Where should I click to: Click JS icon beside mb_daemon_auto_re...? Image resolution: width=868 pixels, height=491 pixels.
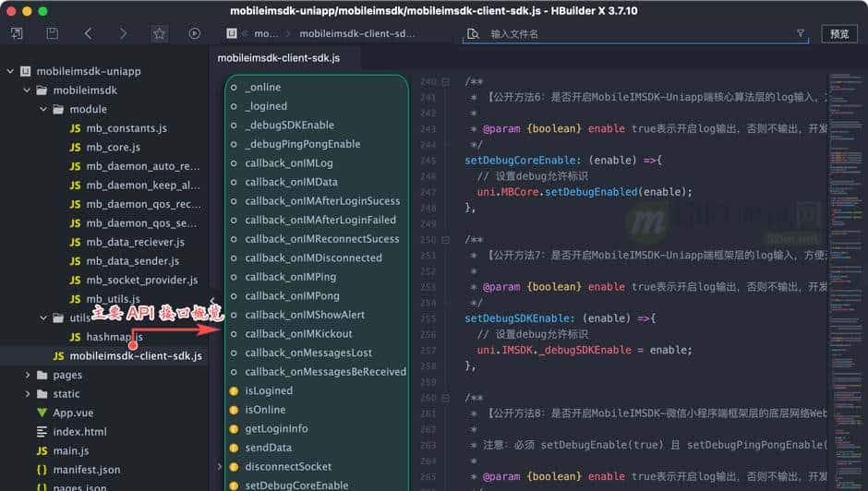(x=75, y=166)
